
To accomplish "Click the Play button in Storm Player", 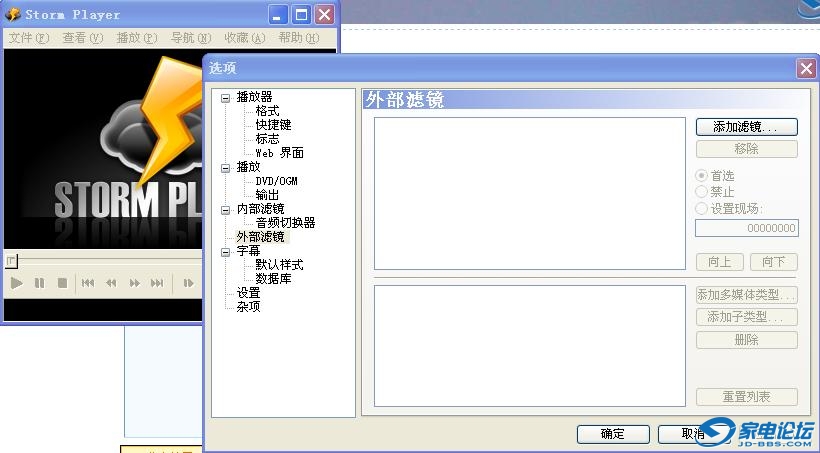I will [17, 283].
